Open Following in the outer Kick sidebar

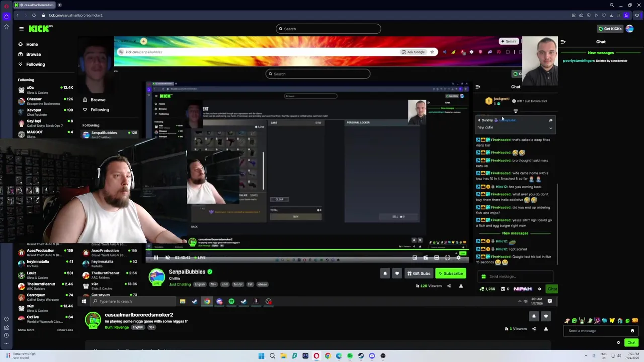[x=35, y=64]
